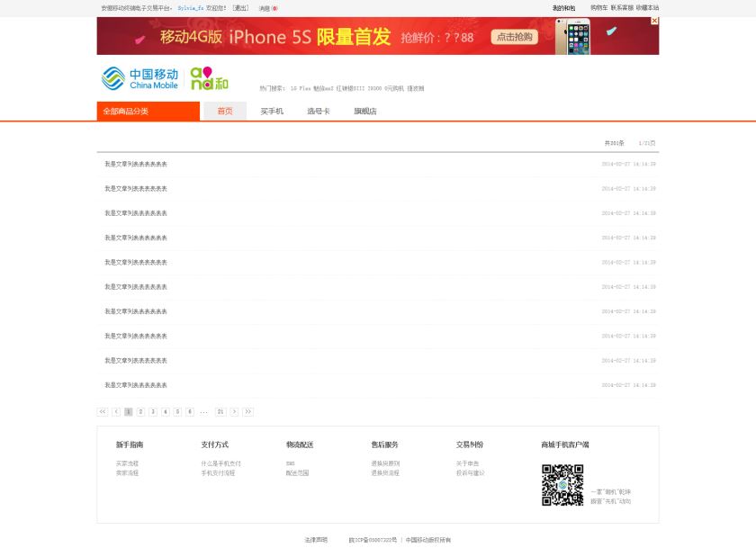Viewport: 756px width, 548px height.
Task: Go to page 2 in pagination
Action: coord(140,411)
